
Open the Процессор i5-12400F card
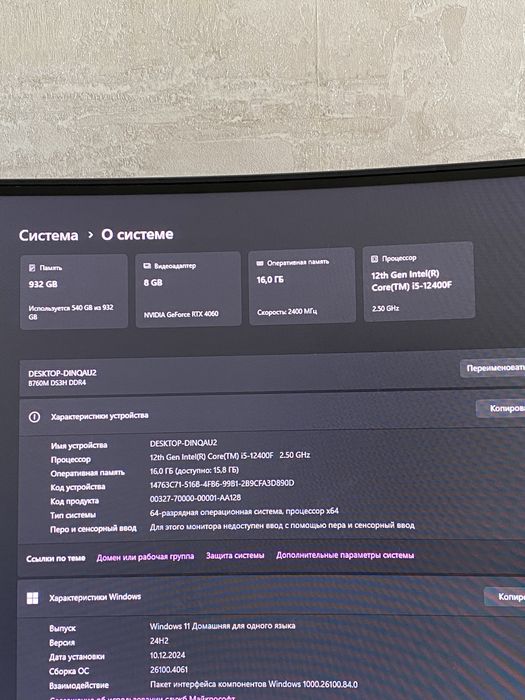[419, 281]
